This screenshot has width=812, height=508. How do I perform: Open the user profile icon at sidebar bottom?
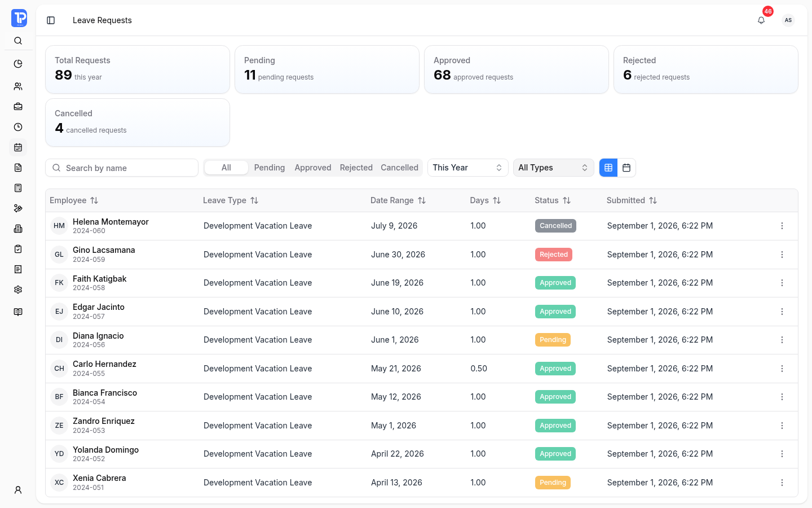[x=18, y=490]
